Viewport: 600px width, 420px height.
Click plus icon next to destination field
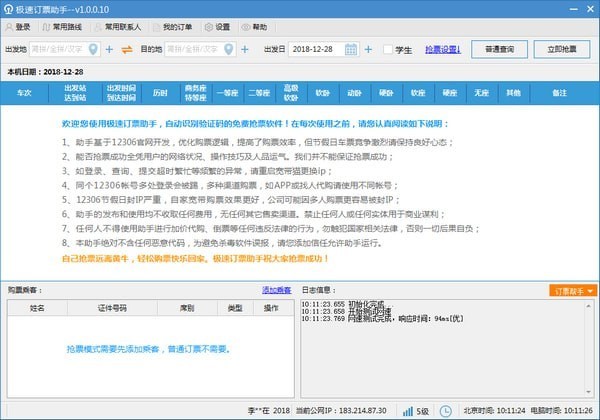245,49
